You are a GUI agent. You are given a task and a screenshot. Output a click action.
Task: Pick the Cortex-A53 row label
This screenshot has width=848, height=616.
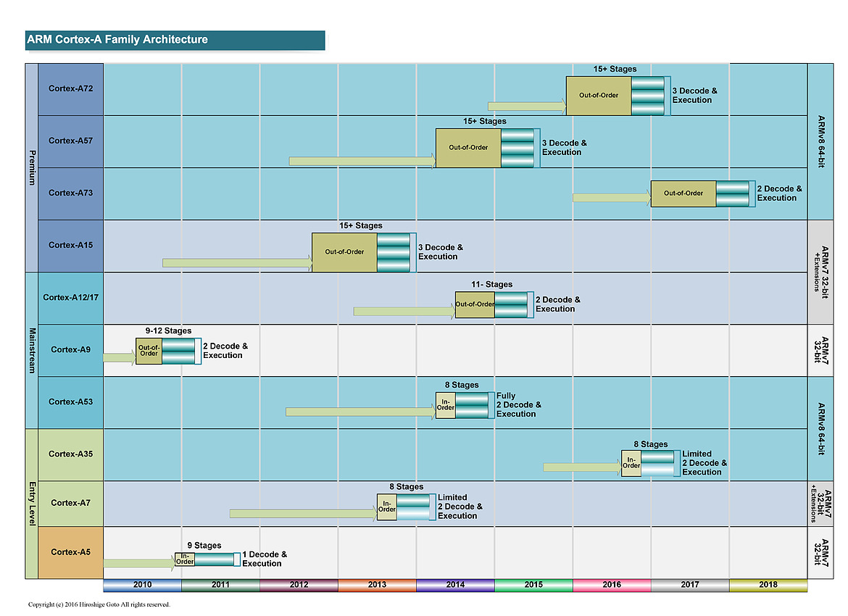coord(71,401)
